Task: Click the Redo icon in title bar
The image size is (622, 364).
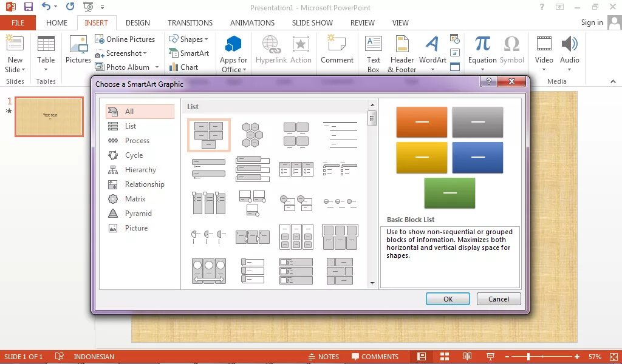Action: (x=70, y=6)
